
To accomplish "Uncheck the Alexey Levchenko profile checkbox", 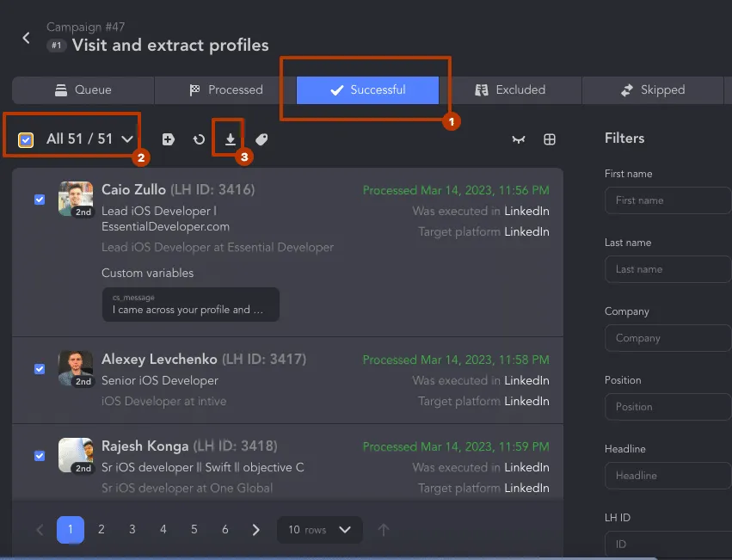I will tap(40, 369).
